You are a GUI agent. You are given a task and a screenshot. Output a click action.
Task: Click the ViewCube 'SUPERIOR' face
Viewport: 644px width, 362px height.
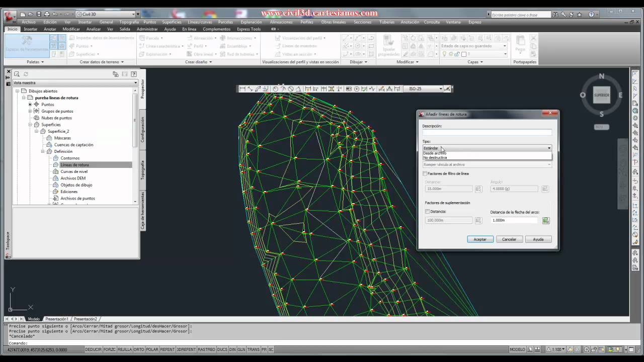(x=602, y=95)
